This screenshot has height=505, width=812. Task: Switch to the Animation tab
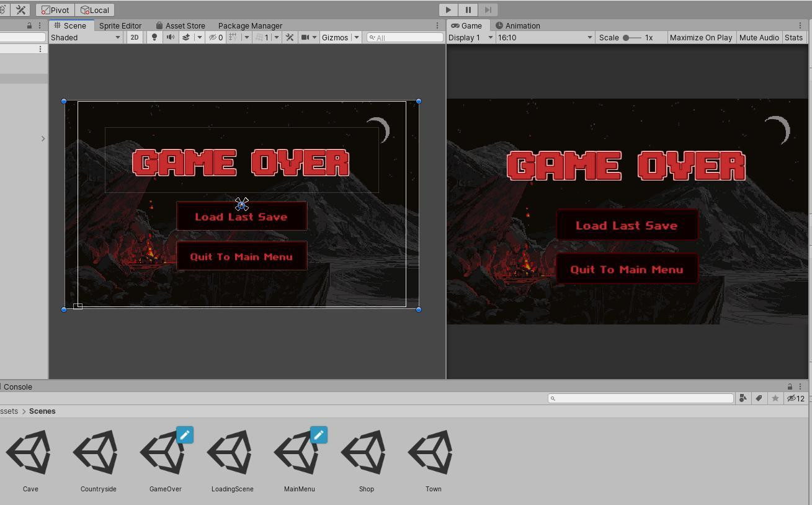pyautogui.click(x=517, y=25)
